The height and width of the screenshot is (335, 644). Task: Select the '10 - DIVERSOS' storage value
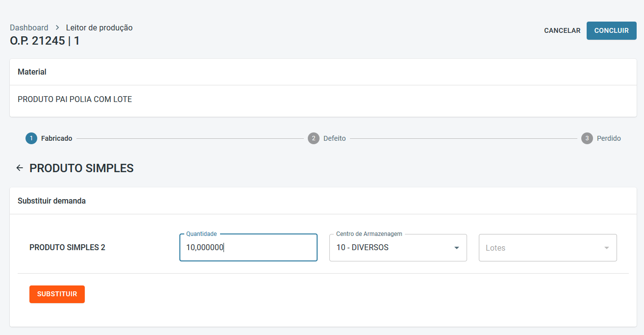tap(363, 248)
